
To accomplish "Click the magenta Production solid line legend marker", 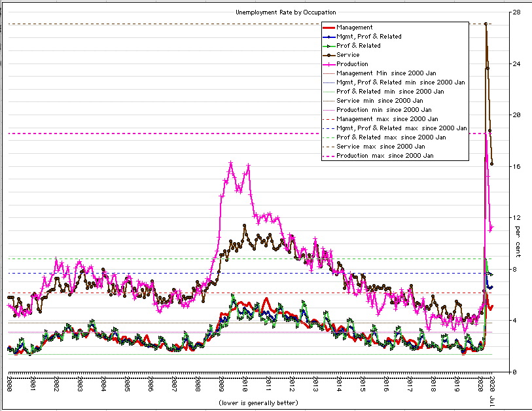I will pos(329,64).
